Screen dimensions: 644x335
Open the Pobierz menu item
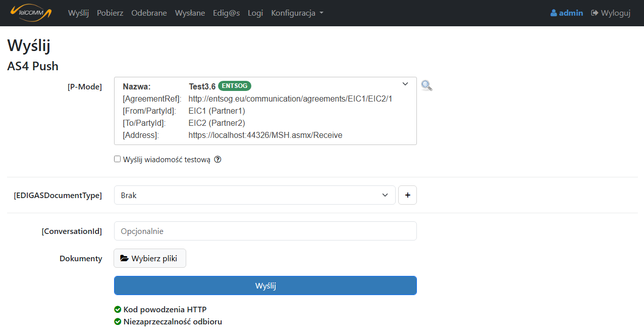110,13
